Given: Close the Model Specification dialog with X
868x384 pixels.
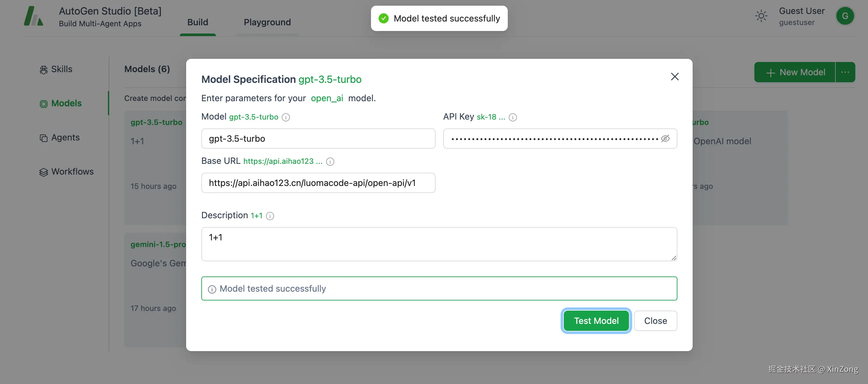Looking at the screenshot, I should pos(675,77).
